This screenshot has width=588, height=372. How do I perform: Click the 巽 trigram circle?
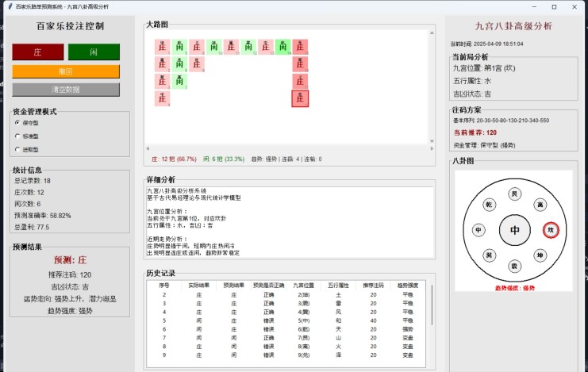(490, 255)
